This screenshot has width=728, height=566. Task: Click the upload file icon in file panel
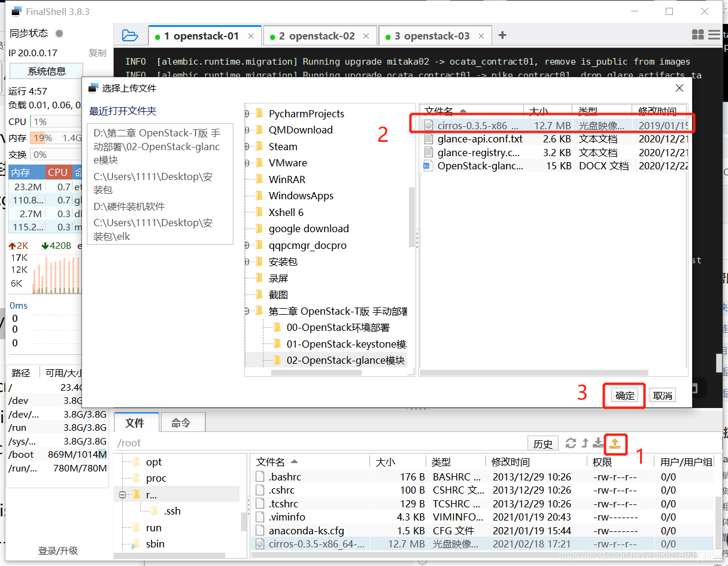615,443
